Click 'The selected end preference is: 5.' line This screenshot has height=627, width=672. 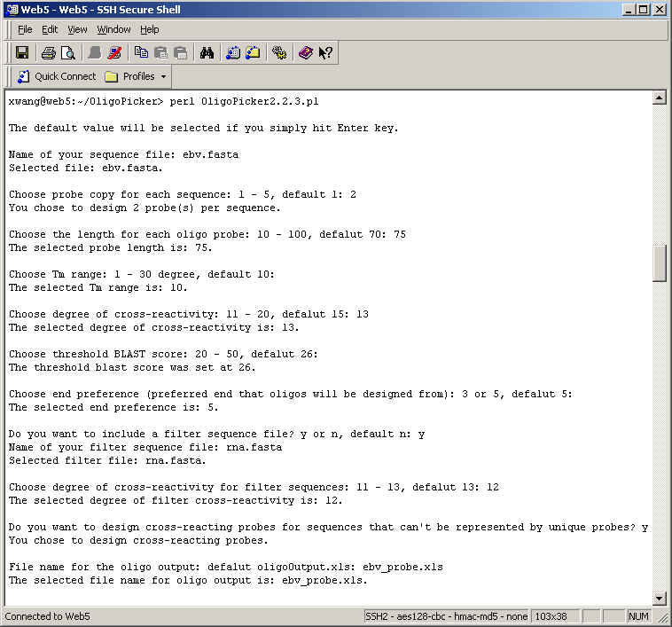(113, 407)
